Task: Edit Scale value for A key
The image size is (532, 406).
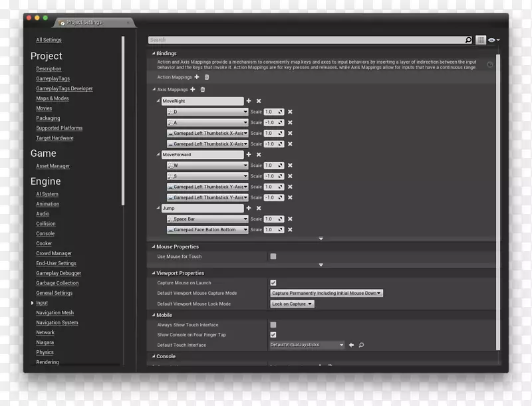Action: pos(274,122)
